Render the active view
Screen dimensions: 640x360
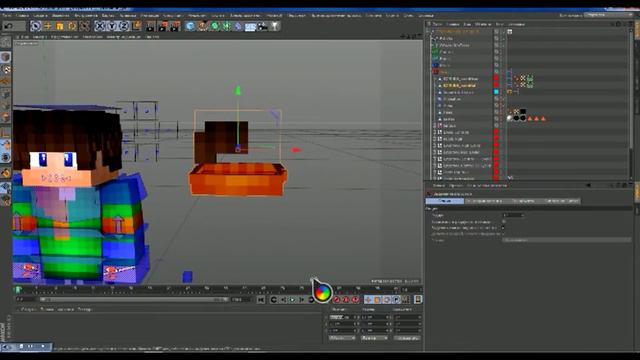(x=151, y=26)
